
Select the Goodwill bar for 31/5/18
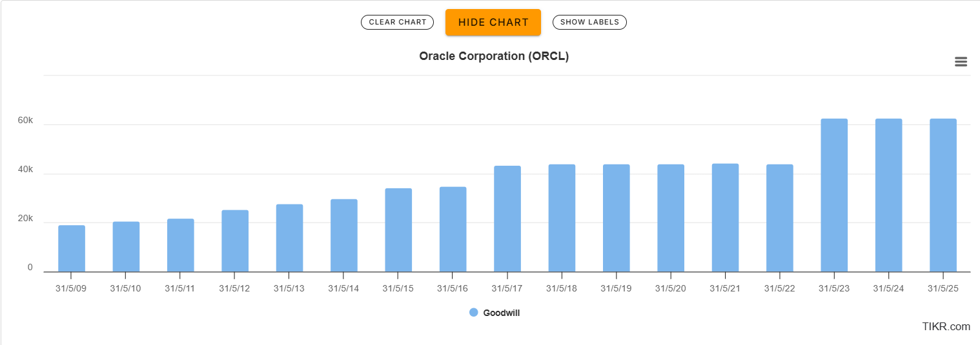click(x=562, y=218)
